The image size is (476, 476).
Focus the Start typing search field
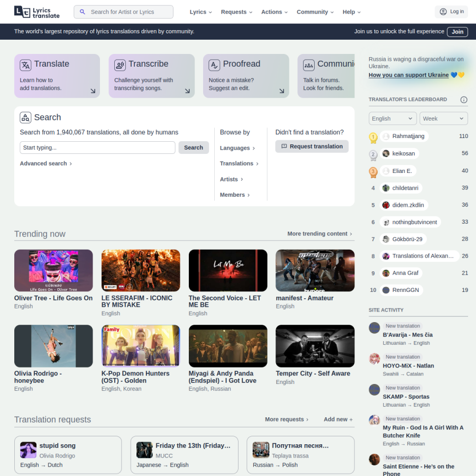(97, 148)
